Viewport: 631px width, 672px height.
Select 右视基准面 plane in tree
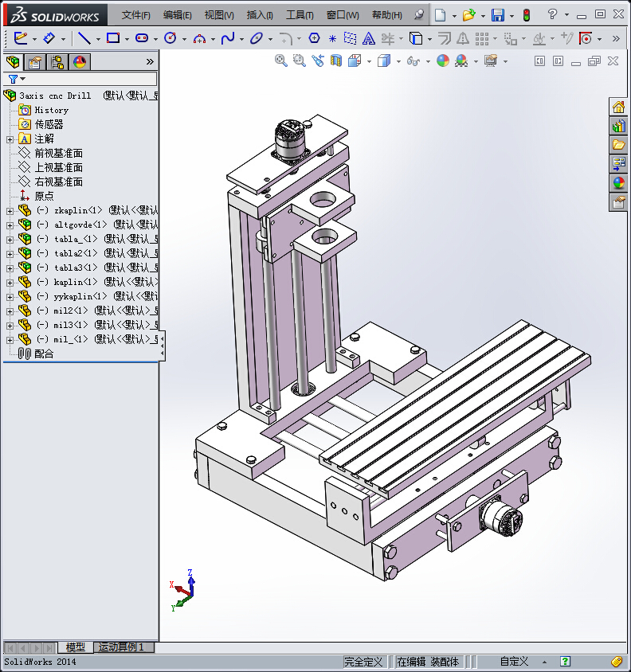58,182
